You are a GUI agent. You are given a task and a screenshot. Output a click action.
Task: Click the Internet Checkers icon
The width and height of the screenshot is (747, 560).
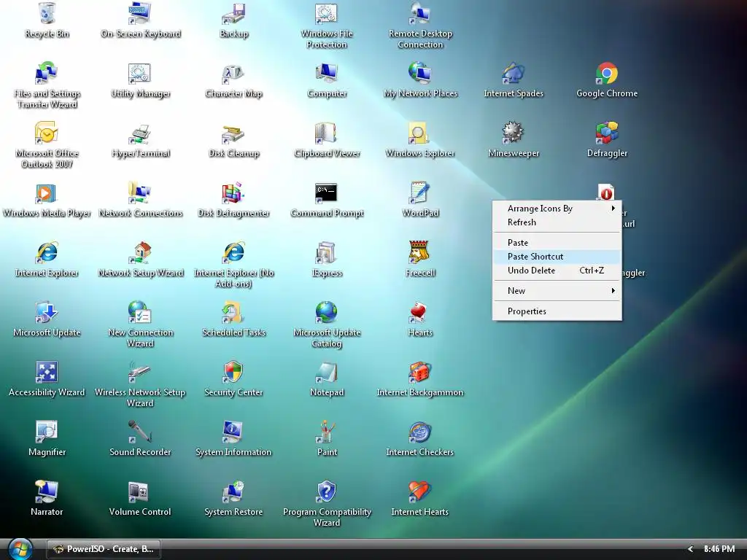[420, 432]
